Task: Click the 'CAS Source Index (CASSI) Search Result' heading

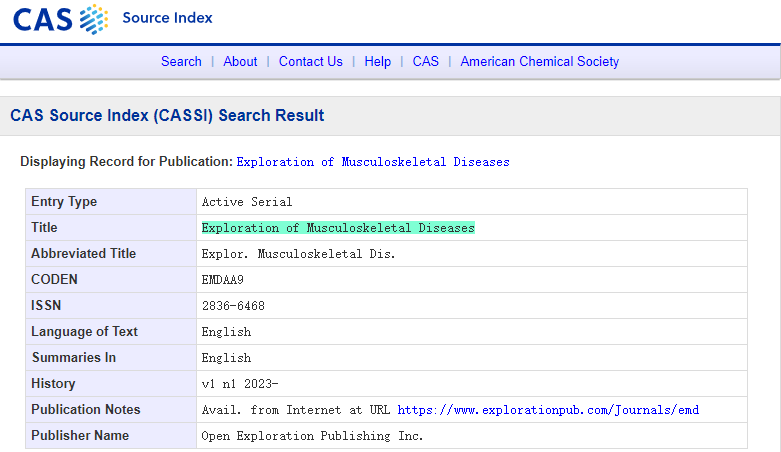Action: click(x=167, y=116)
